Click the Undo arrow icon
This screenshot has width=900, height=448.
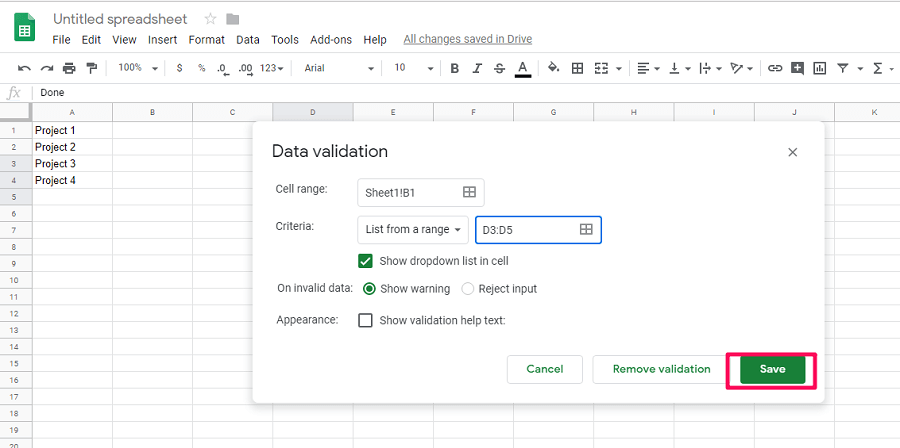24,68
